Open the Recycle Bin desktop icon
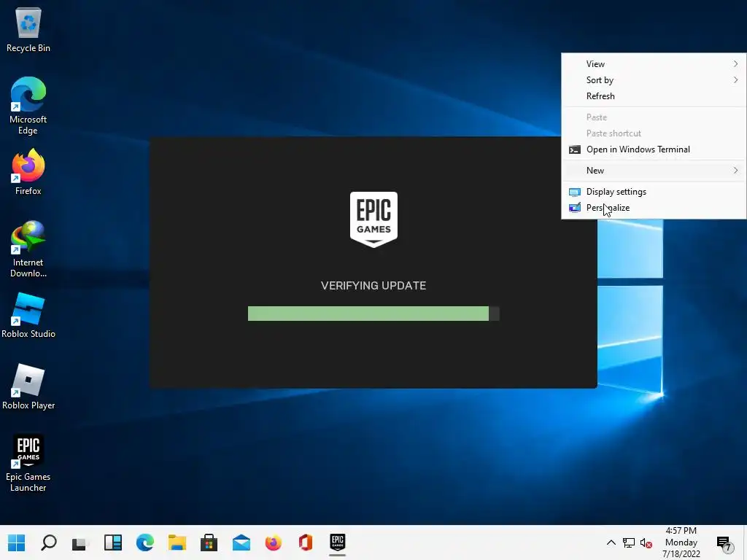 [28, 29]
